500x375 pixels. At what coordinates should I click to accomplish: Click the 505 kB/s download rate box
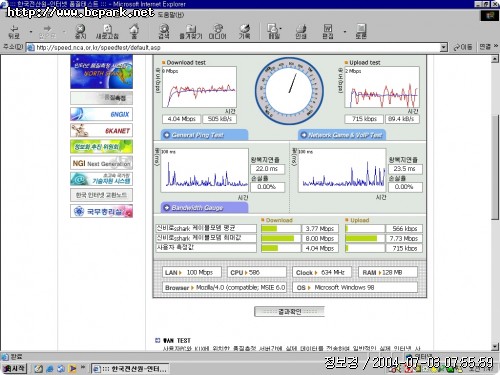pyautogui.click(x=219, y=119)
